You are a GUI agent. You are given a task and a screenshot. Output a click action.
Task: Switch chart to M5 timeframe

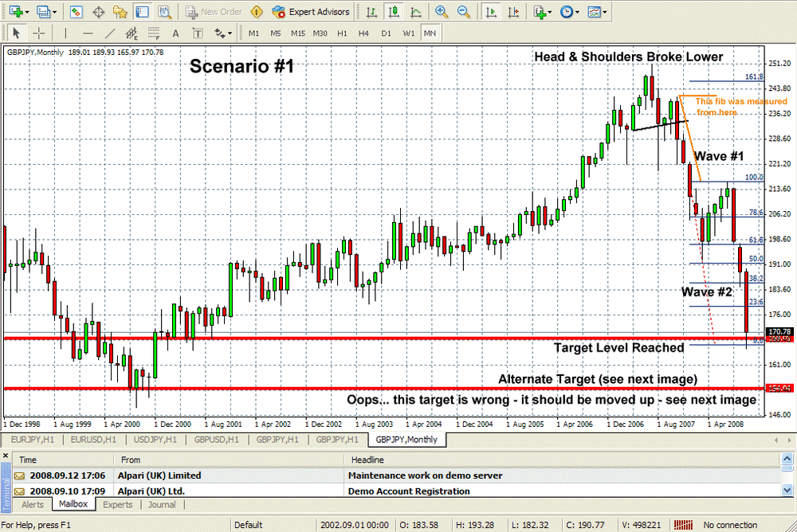pos(276,33)
